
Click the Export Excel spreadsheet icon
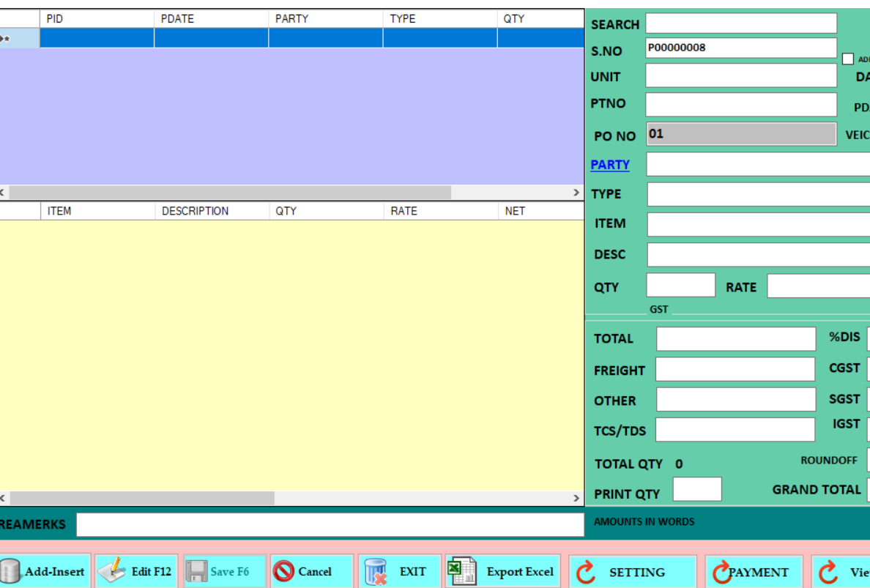pos(462,571)
